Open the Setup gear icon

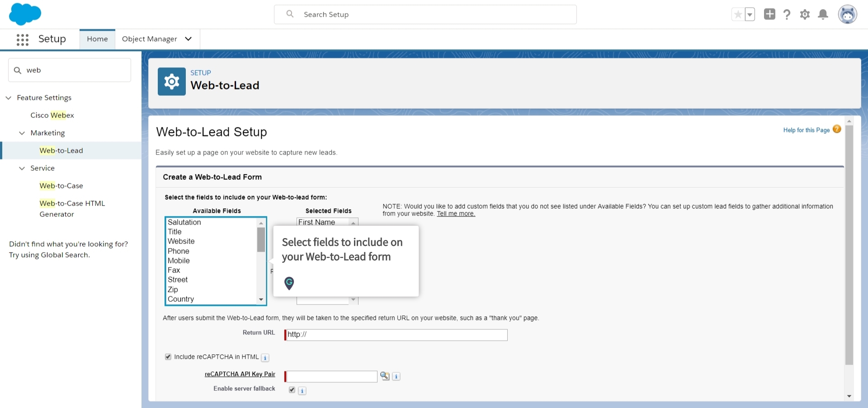pos(805,14)
